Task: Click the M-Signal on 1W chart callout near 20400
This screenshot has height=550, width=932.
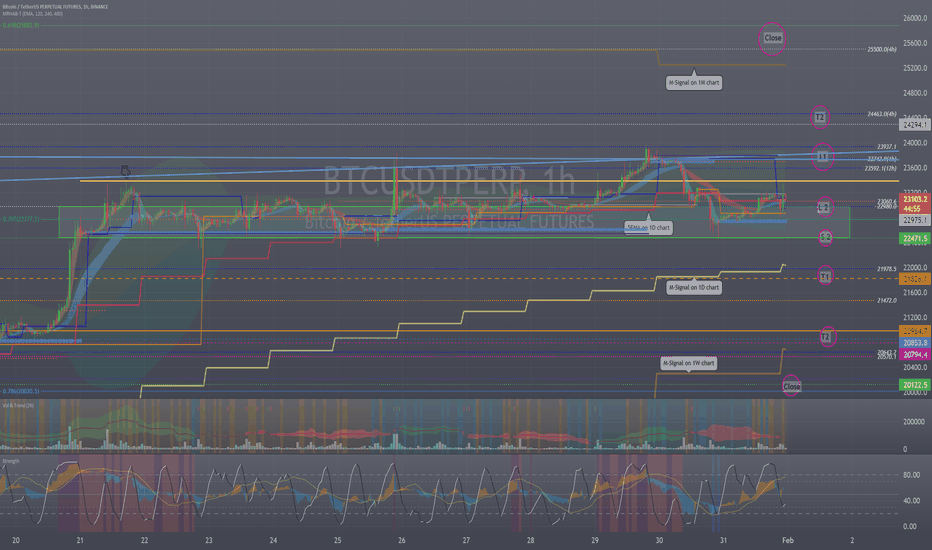Action: point(688,363)
